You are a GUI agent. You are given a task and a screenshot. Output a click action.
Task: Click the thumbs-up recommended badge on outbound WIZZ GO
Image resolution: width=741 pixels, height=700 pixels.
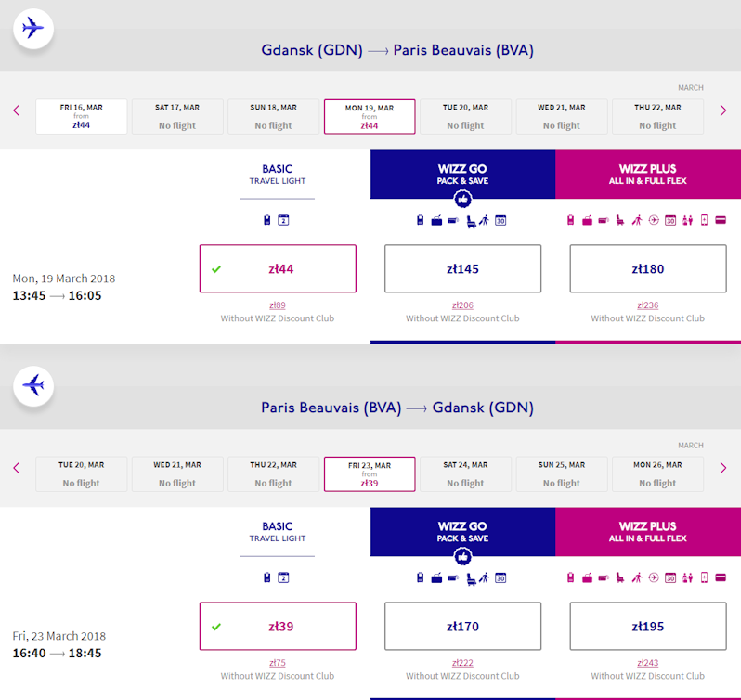[x=462, y=199]
